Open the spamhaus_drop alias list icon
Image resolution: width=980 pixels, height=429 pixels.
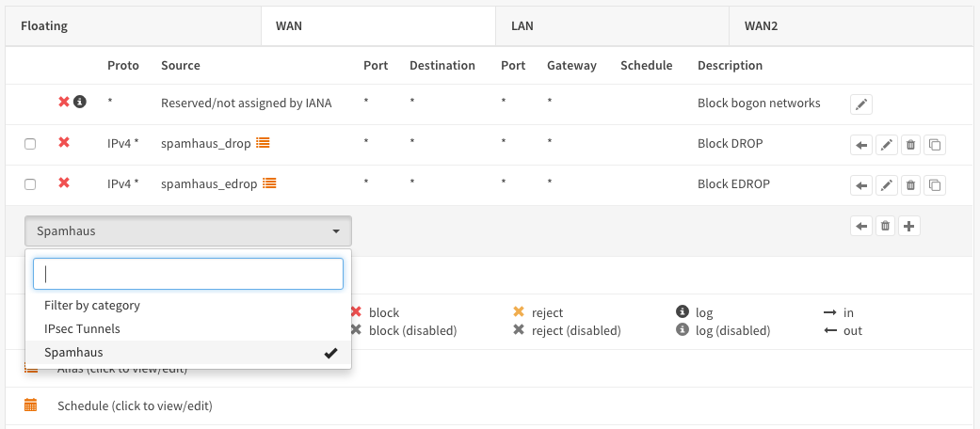click(263, 143)
